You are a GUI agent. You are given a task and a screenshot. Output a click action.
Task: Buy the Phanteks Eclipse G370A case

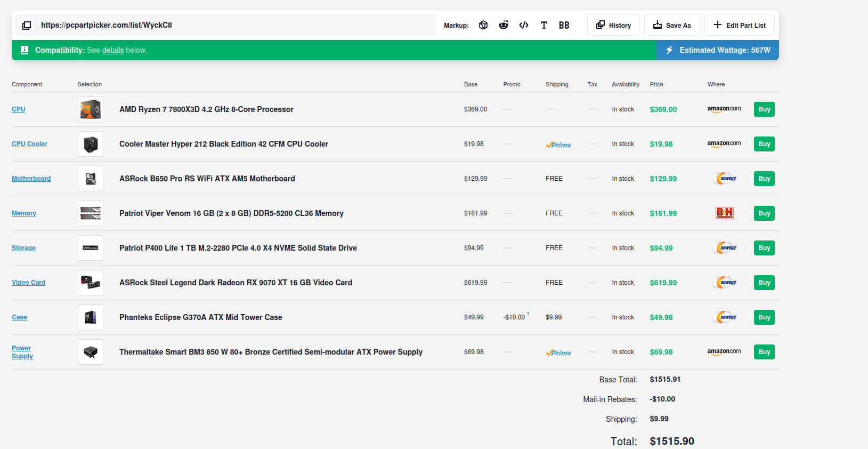764,317
